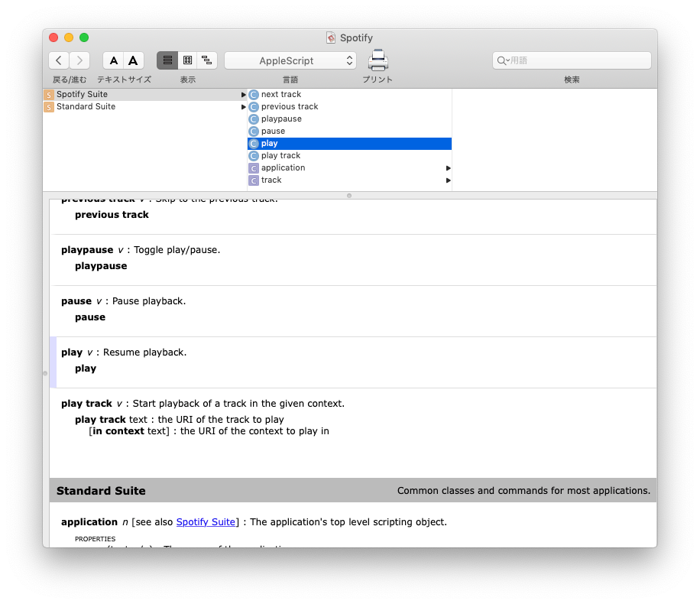Open the AppleScript language dropdown

click(290, 60)
